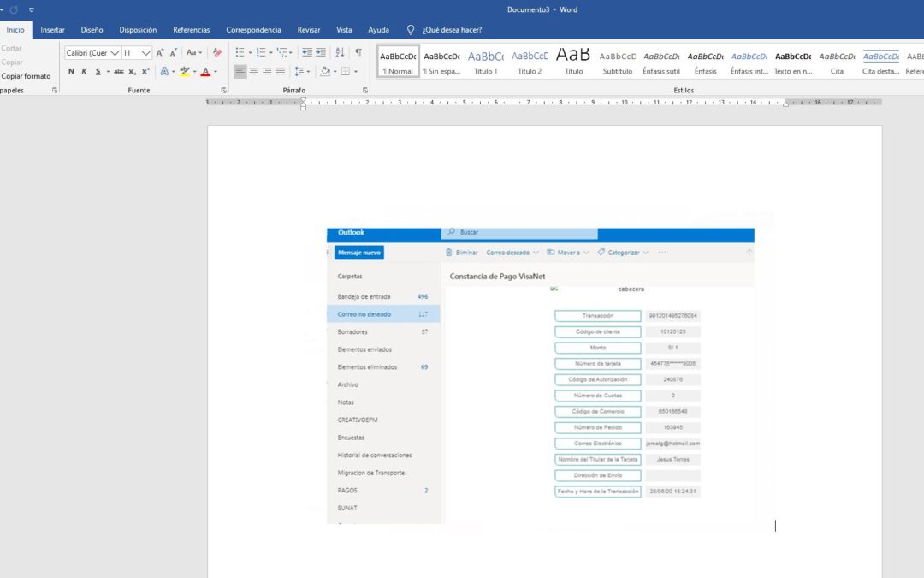
Task: Switch to the Vista tab
Action: 344,30
